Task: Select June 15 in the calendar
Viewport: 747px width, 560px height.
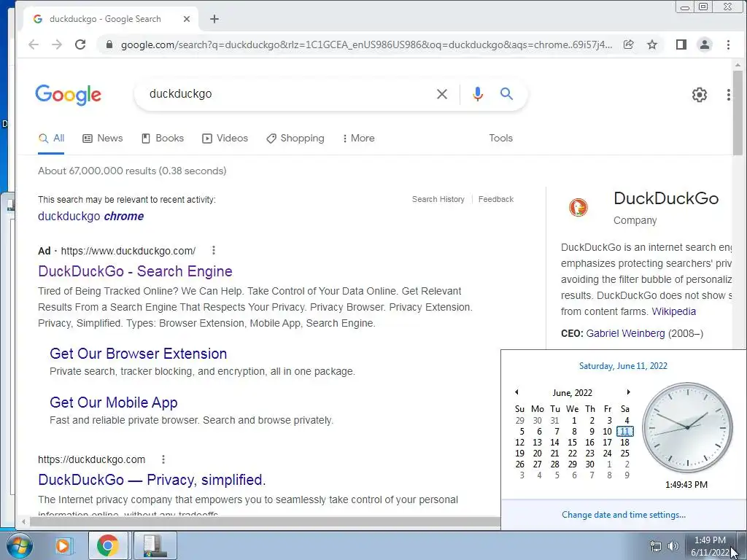Action: (572, 443)
